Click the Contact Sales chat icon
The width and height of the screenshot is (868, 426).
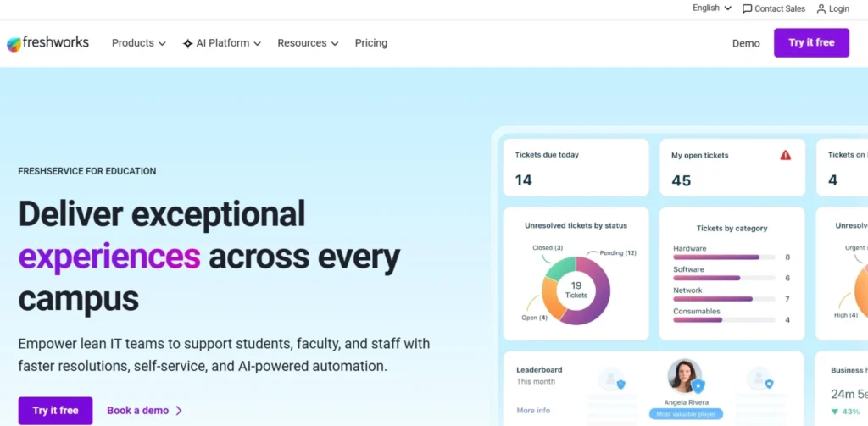pos(748,8)
